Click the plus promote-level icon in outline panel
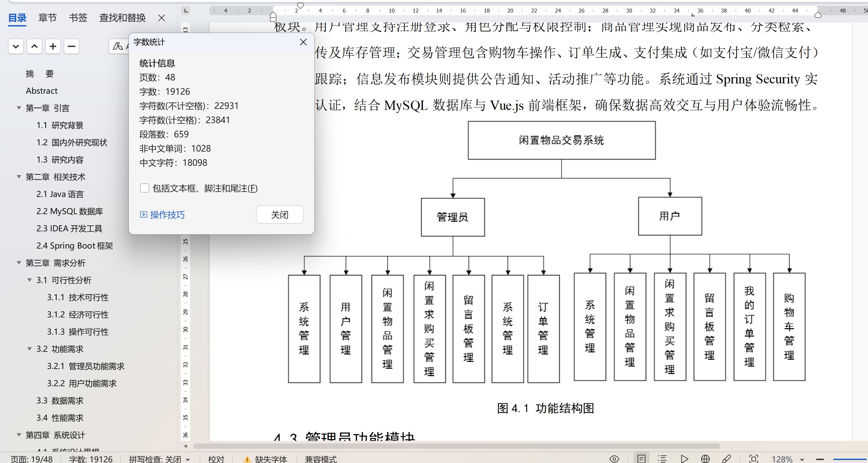The image size is (868, 463). [x=53, y=46]
